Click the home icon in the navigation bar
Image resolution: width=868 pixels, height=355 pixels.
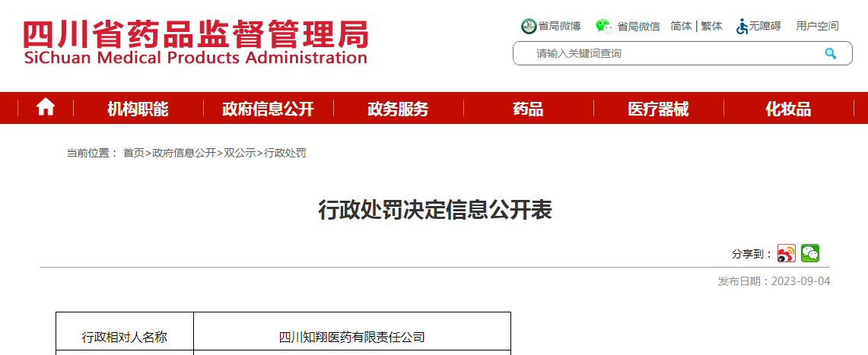(x=46, y=108)
